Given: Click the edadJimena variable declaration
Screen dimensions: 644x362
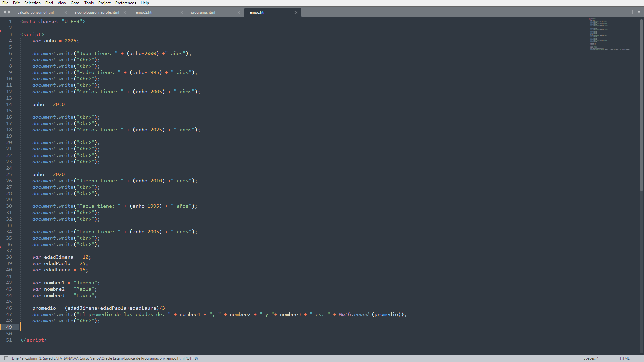Looking at the screenshot, I should click(x=61, y=257).
